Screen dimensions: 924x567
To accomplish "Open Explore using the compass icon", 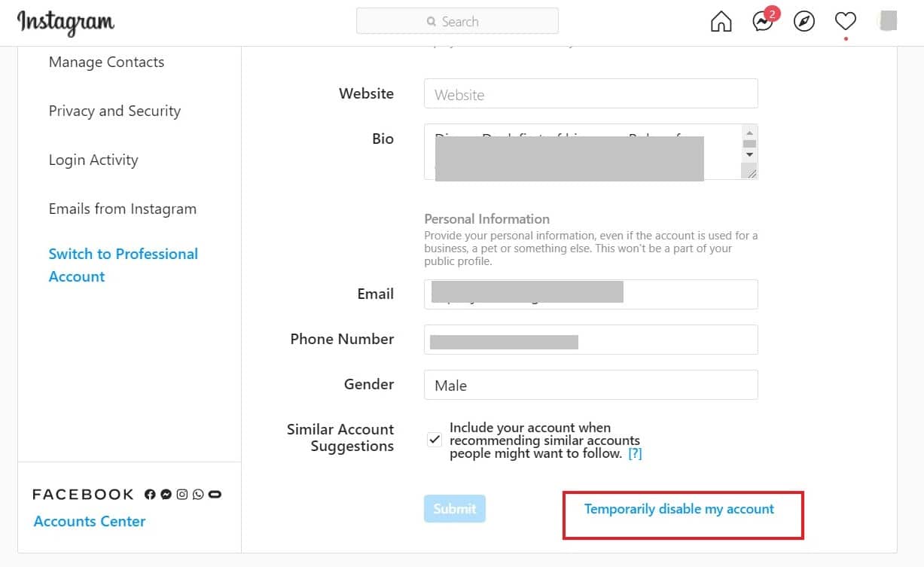I will tap(804, 22).
